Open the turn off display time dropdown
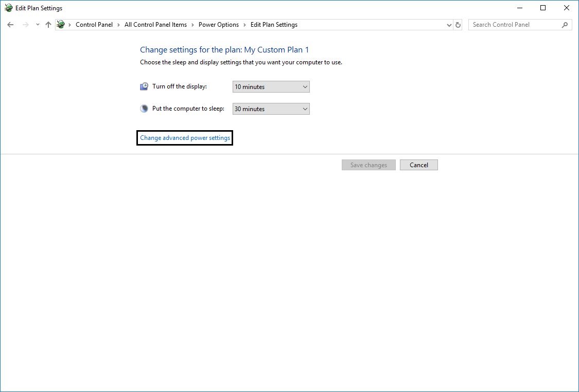The width and height of the screenshot is (579, 392). 304,86
